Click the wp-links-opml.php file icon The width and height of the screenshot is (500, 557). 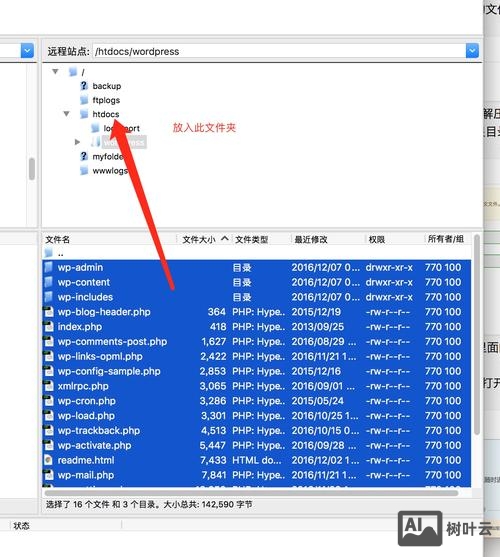[x=49, y=356]
